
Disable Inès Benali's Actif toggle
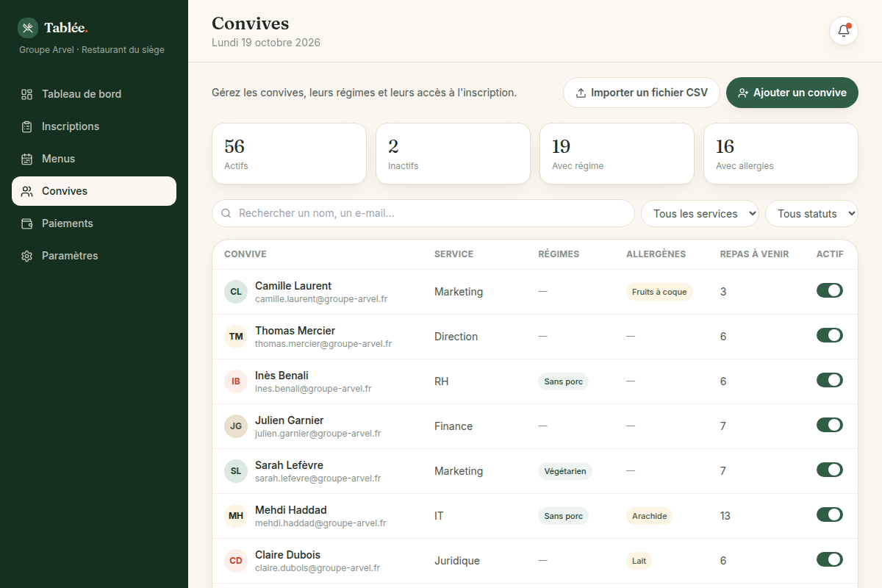coord(830,380)
